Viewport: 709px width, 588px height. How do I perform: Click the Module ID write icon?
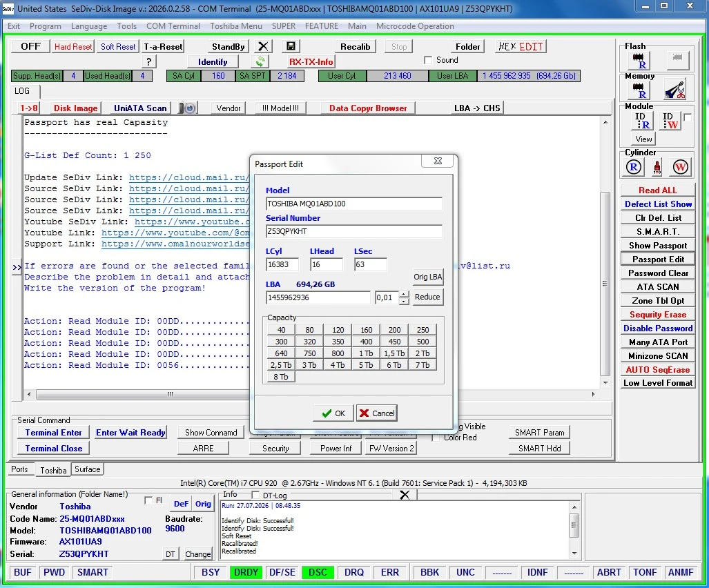[670, 121]
